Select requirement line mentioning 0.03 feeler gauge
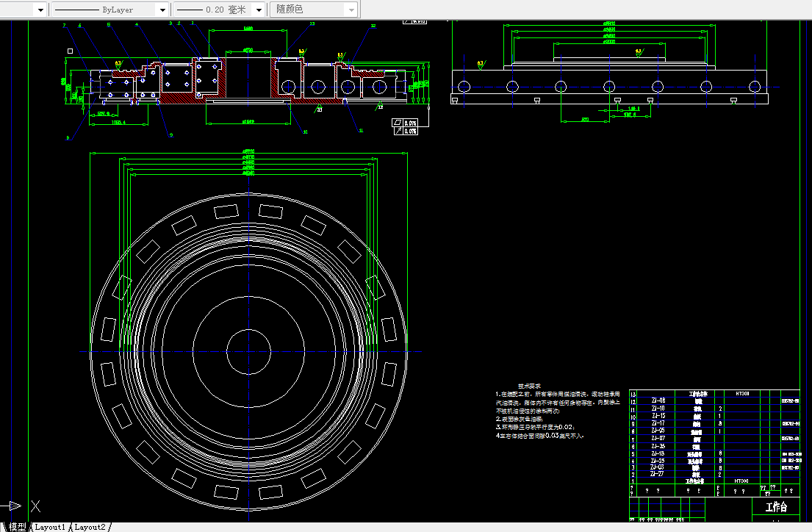Viewport: 812px width, 532px height. [540, 436]
